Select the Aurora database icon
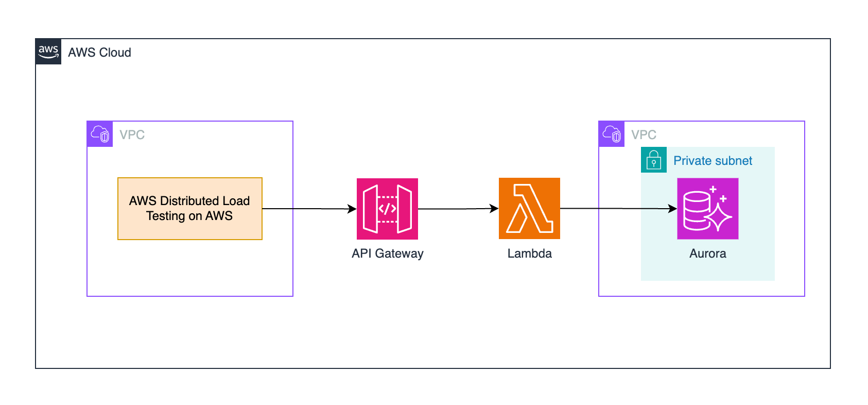This screenshot has width=868, height=405. tap(707, 208)
